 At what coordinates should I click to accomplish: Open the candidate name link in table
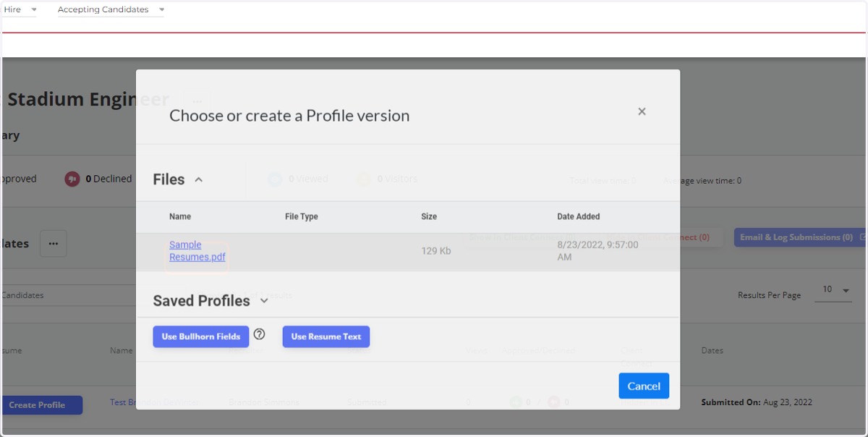pyautogui.click(x=154, y=402)
